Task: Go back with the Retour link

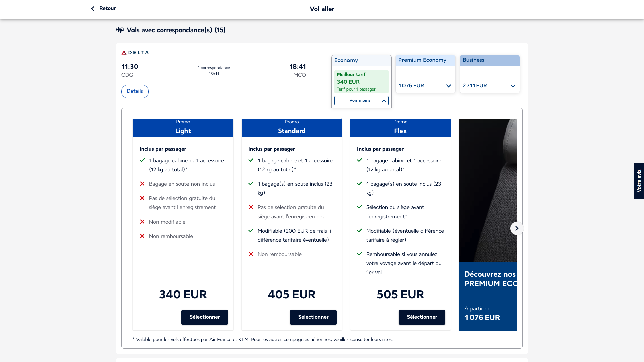Action: (x=103, y=9)
